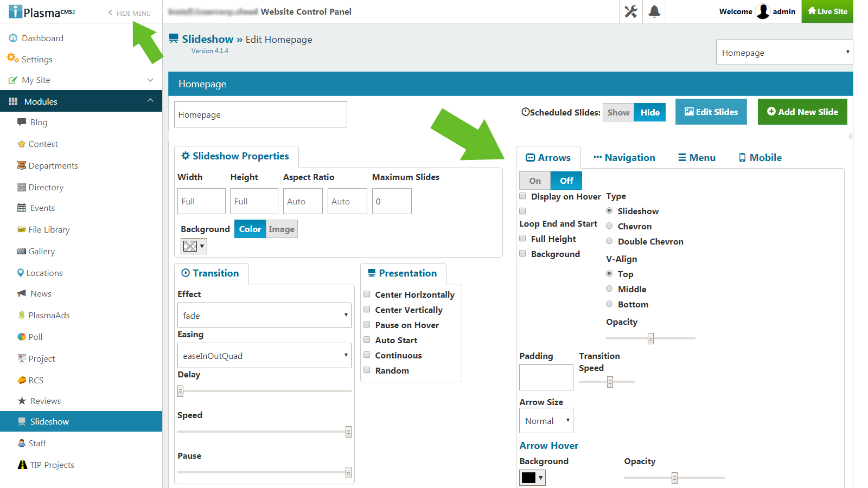Switch to the Menu tab

point(697,157)
